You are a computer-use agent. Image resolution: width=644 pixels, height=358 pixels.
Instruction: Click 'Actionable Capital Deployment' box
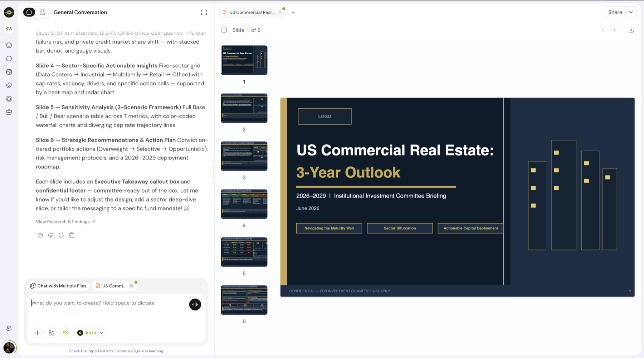(471, 228)
